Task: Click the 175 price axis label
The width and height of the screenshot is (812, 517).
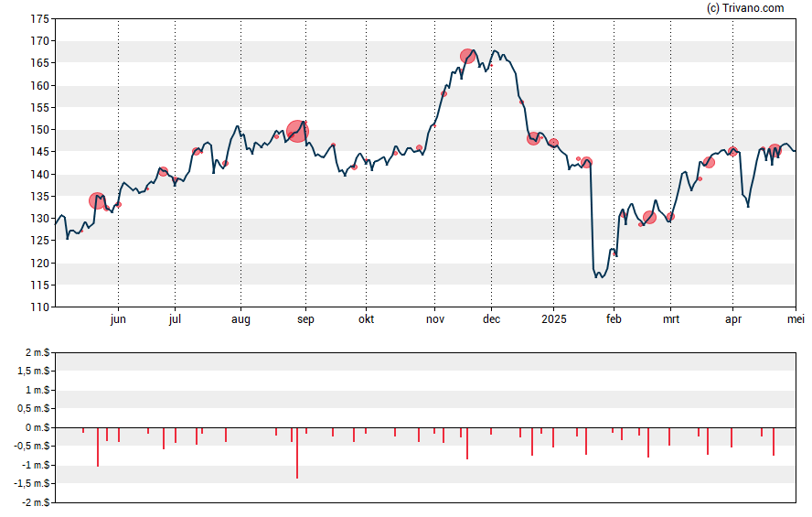Action: tap(40, 19)
